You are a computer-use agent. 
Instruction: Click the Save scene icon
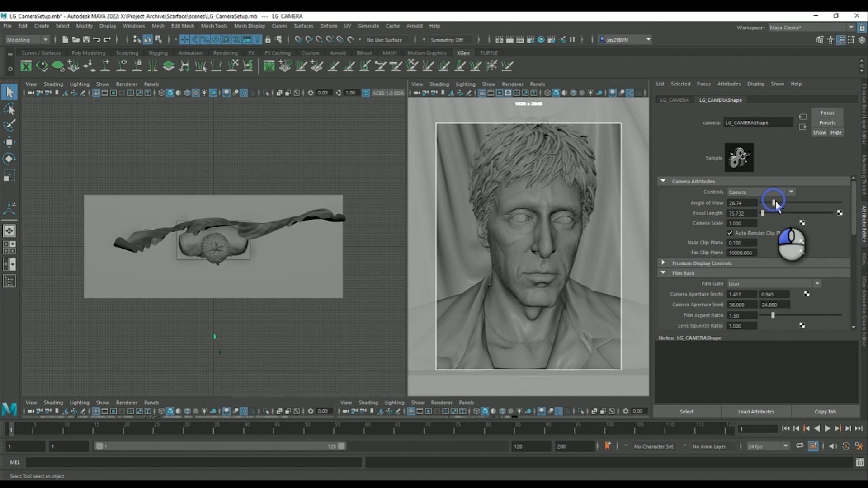click(x=86, y=40)
